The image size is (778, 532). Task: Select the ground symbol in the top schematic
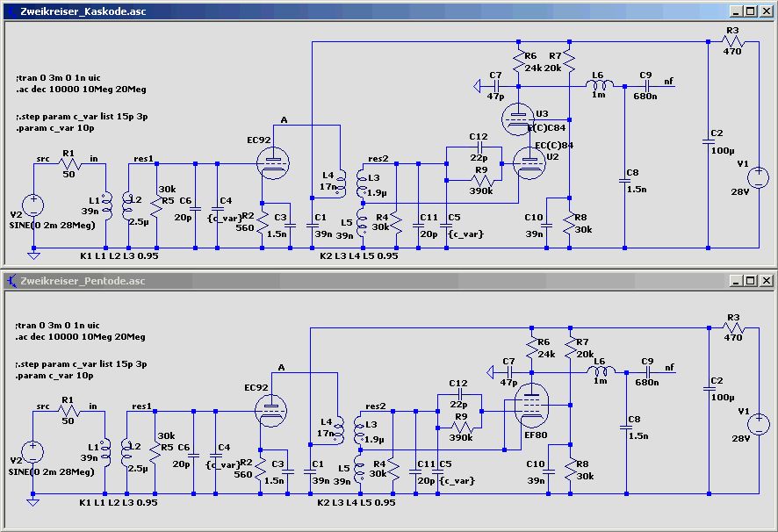33,255
